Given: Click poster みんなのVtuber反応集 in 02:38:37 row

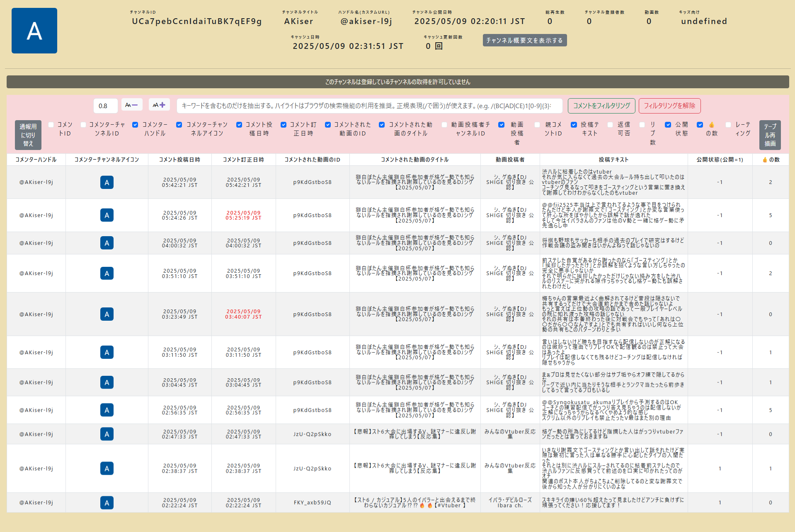Looking at the screenshot, I should 510,468.
